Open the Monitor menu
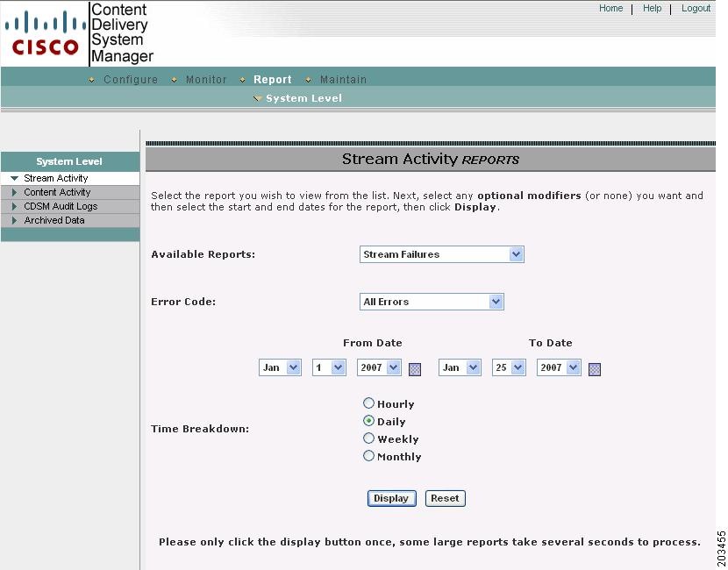728x570 pixels. [x=206, y=80]
